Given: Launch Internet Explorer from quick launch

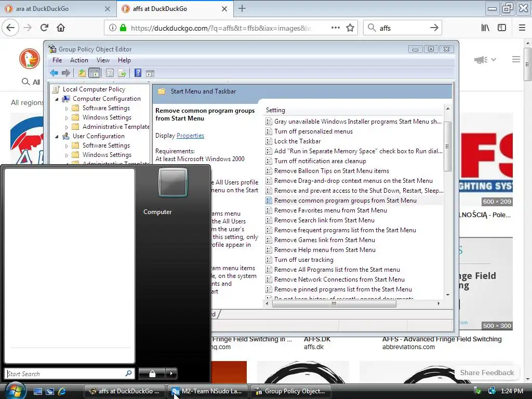Looking at the screenshot, I should point(62,391).
